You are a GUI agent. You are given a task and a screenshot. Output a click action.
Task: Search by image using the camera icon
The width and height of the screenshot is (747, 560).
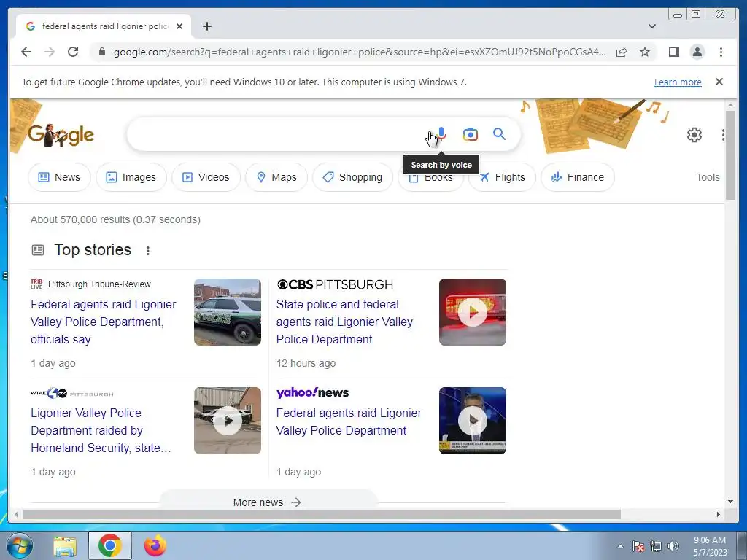(x=471, y=134)
